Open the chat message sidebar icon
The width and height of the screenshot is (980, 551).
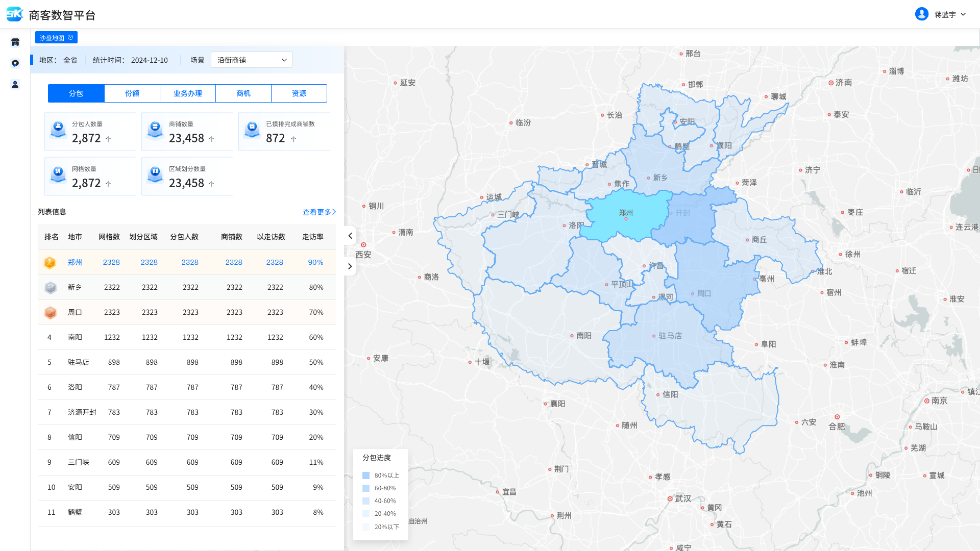pos(15,63)
